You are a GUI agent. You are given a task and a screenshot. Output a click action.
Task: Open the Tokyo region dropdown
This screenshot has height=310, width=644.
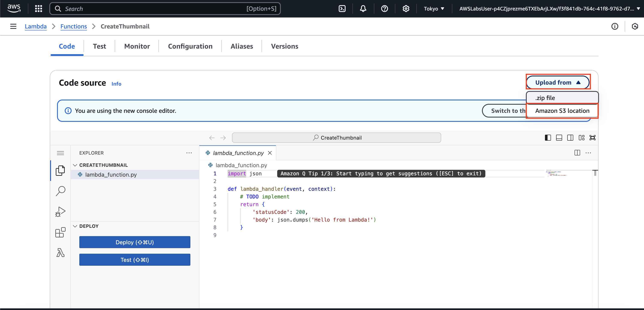[x=434, y=9]
